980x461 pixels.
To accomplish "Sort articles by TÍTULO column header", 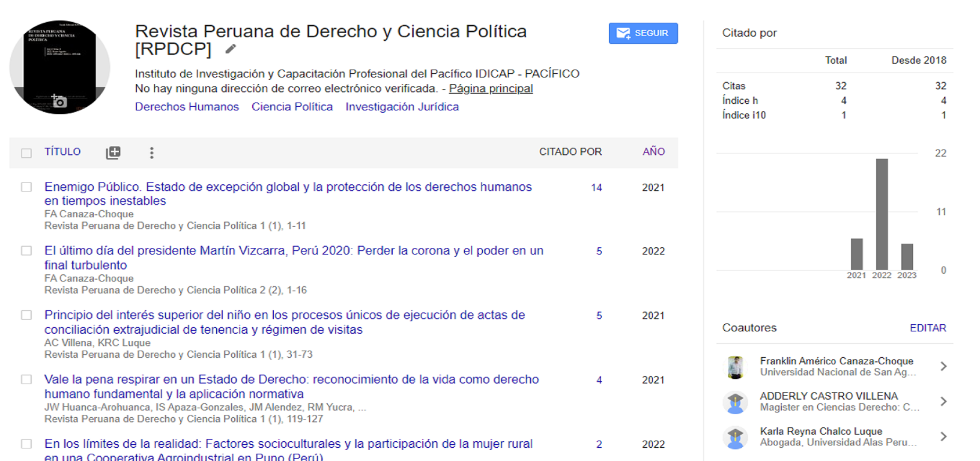I will 62,152.
